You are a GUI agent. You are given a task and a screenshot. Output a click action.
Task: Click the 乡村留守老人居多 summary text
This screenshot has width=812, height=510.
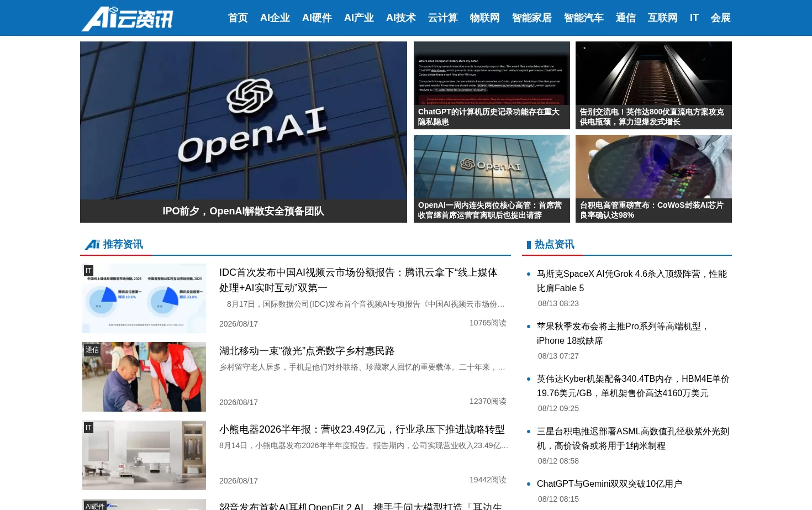pyautogui.click(x=362, y=367)
